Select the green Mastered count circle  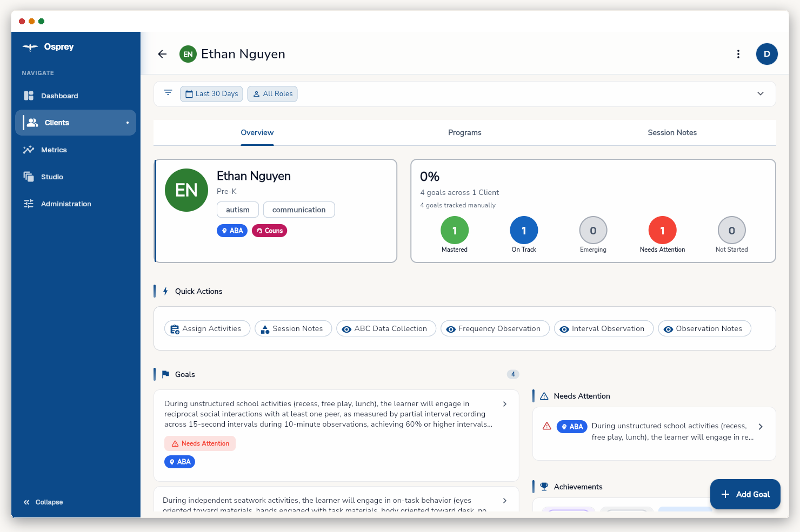[x=455, y=230]
